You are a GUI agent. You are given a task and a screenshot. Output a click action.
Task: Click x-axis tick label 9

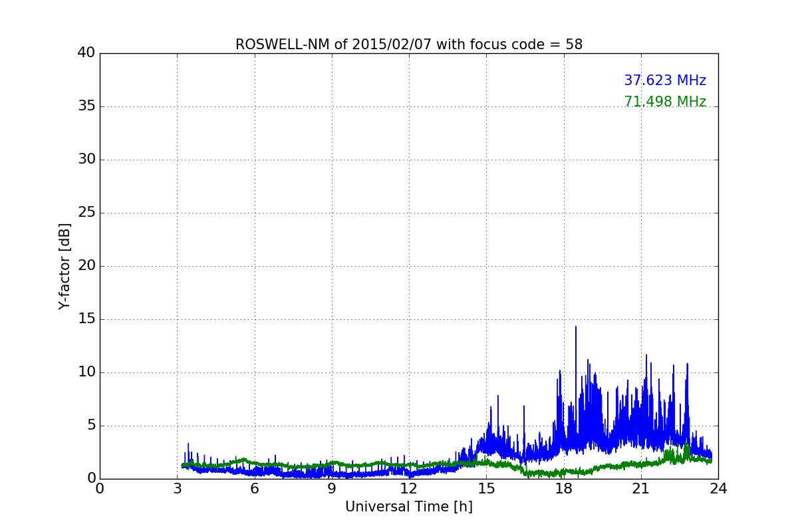coord(332,489)
